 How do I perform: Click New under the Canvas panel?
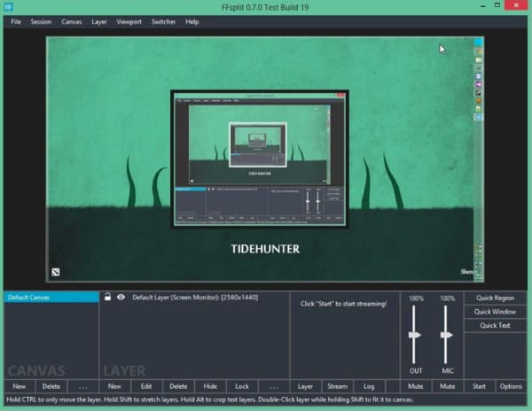pos(20,386)
